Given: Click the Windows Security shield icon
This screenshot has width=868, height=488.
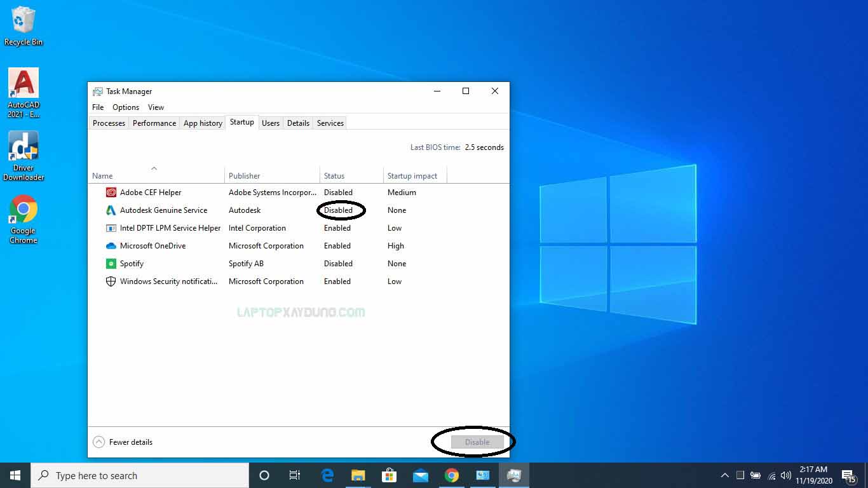Looking at the screenshot, I should [x=111, y=281].
